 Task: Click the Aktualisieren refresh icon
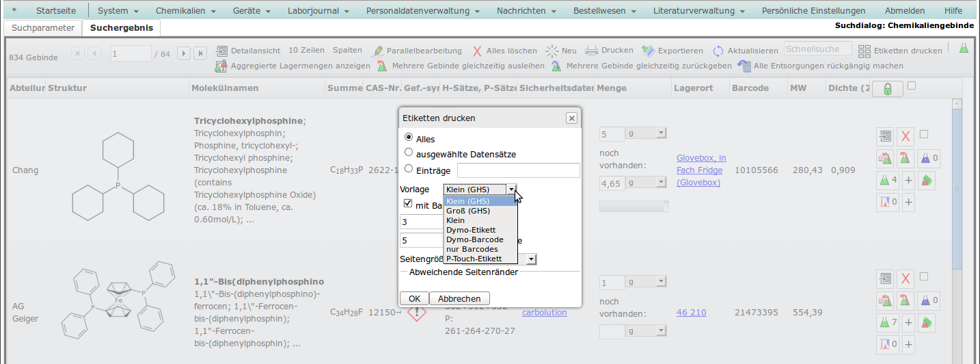click(x=718, y=51)
